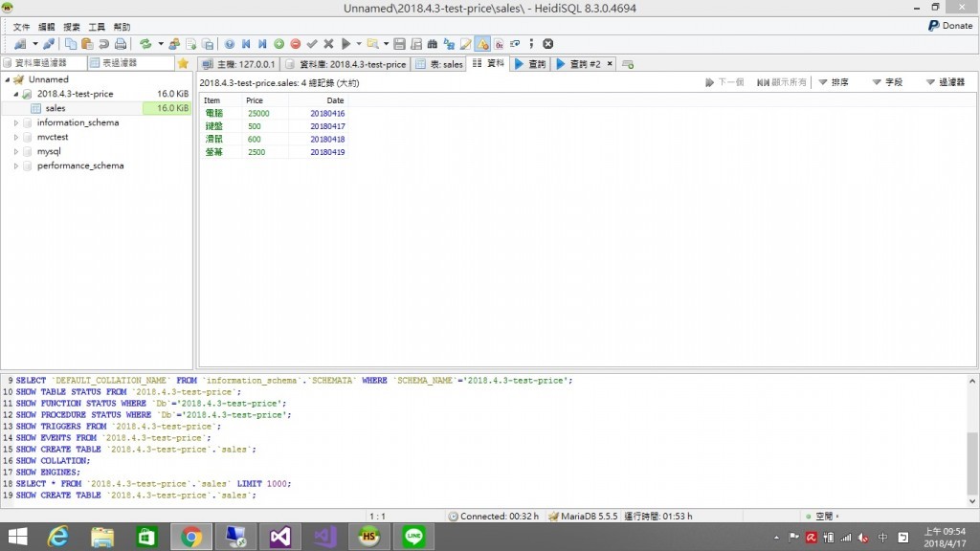This screenshot has width=980, height=551.
Task: Open dropdown arrow beside Run query icon
Action: coord(359,44)
